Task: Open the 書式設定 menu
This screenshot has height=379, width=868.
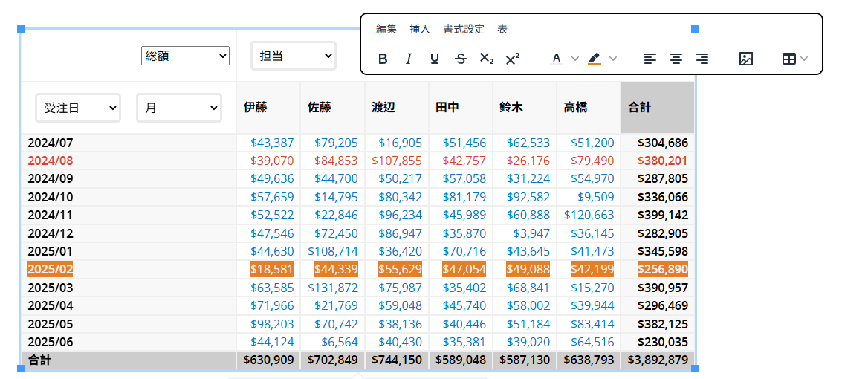Action: [464, 29]
